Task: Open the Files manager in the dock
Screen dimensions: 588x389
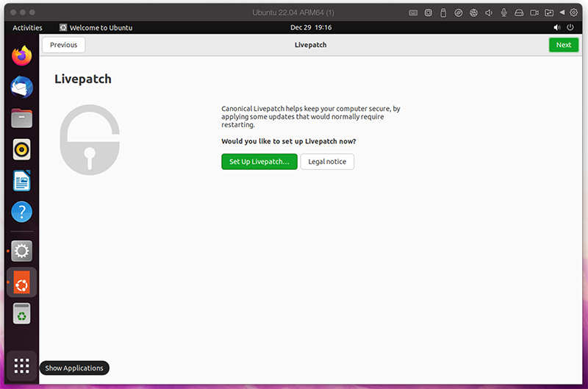Action: [x=22, y=118]
